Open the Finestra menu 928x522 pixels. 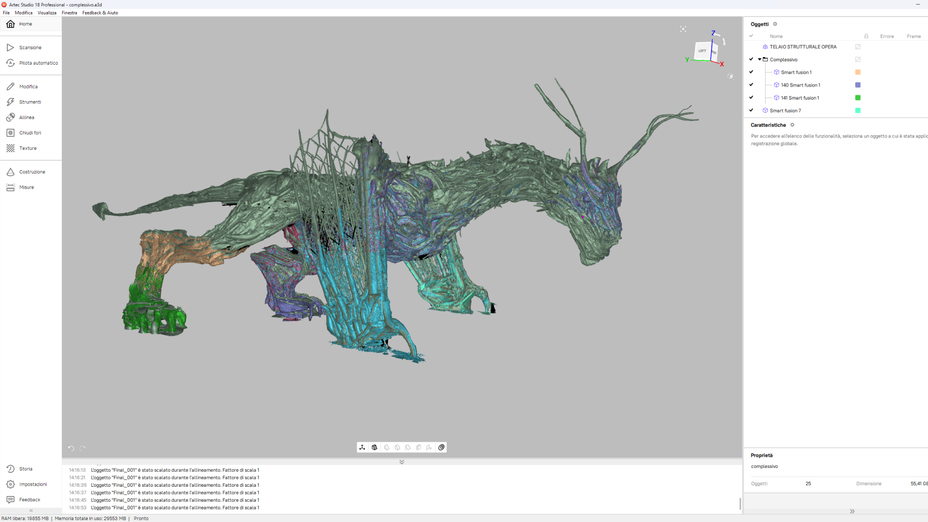[x=69, y=12]
